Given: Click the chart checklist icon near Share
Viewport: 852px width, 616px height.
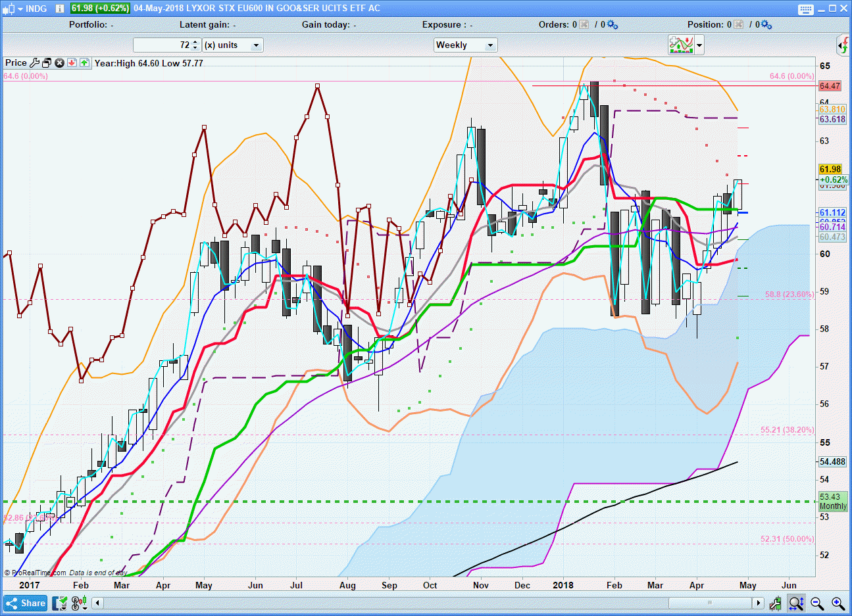Looking at the screenshot, I should click(x=61, y=603).
